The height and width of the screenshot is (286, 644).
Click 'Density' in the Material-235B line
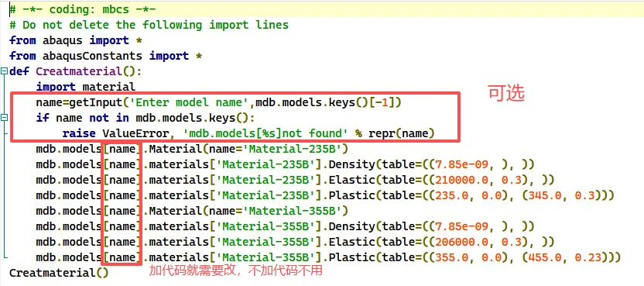[x=351, y=164]
